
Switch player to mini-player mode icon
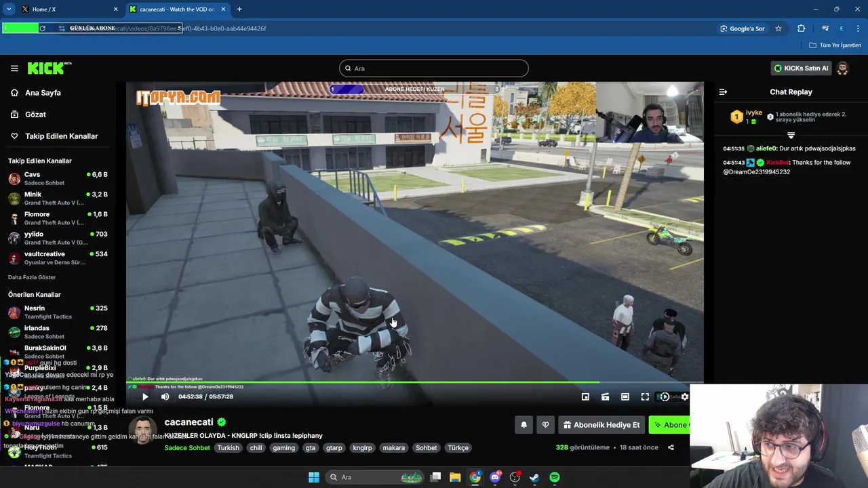pyautogui.click(x=605, y=396)
